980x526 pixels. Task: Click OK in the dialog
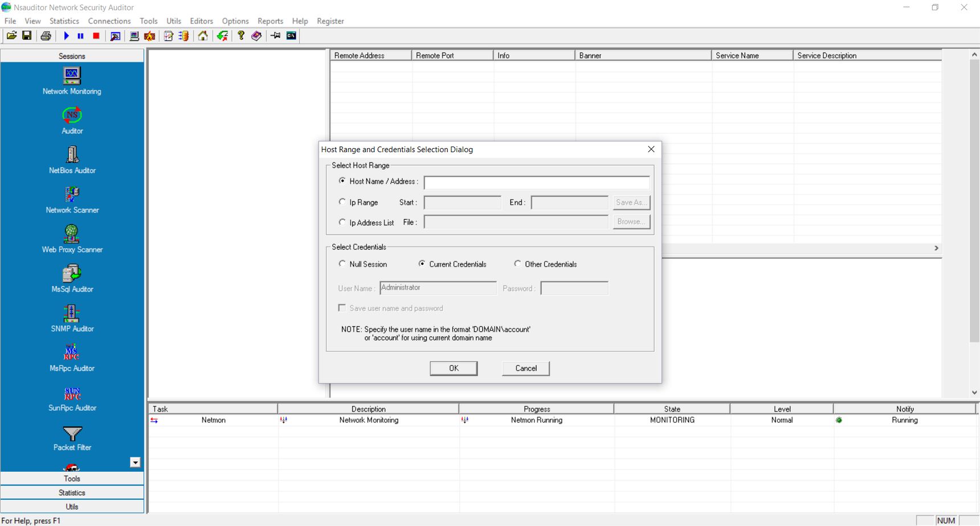tap(454, 368)
